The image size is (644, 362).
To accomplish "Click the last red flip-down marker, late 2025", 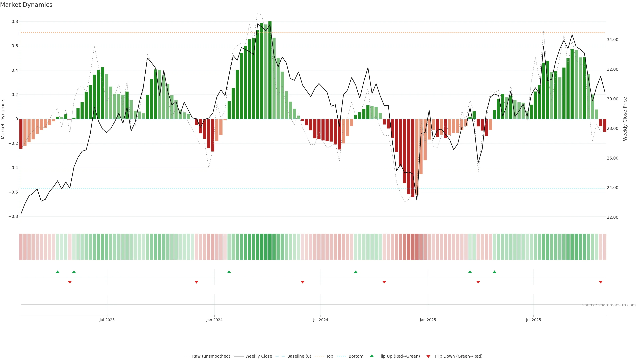I will tap(601, 282).
